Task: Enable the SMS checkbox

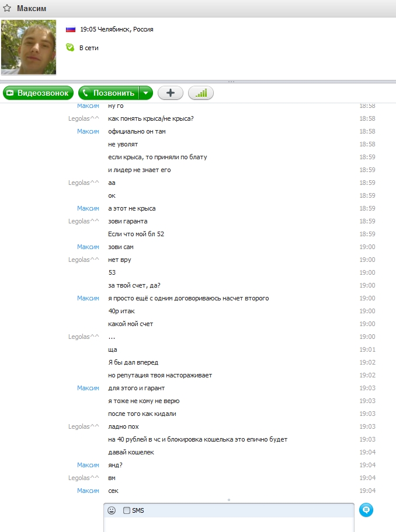Action: [127, 510]
